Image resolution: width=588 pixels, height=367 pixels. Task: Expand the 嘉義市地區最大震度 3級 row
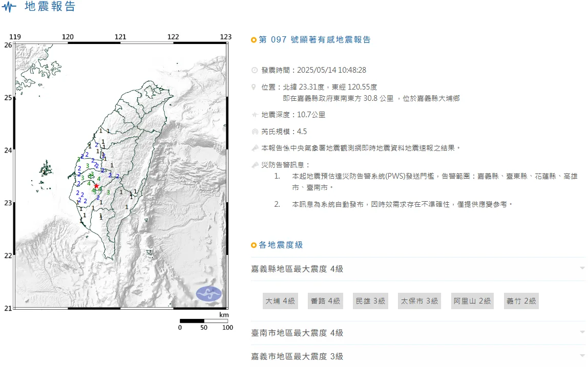(x=582, y=356)
